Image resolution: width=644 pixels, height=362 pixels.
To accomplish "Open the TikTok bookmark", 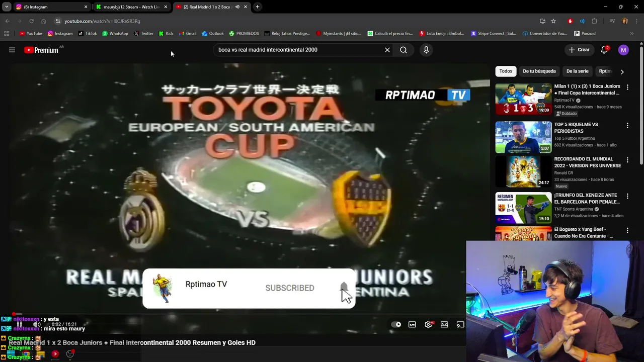I will pyautogui.click(x=88, y=34).
